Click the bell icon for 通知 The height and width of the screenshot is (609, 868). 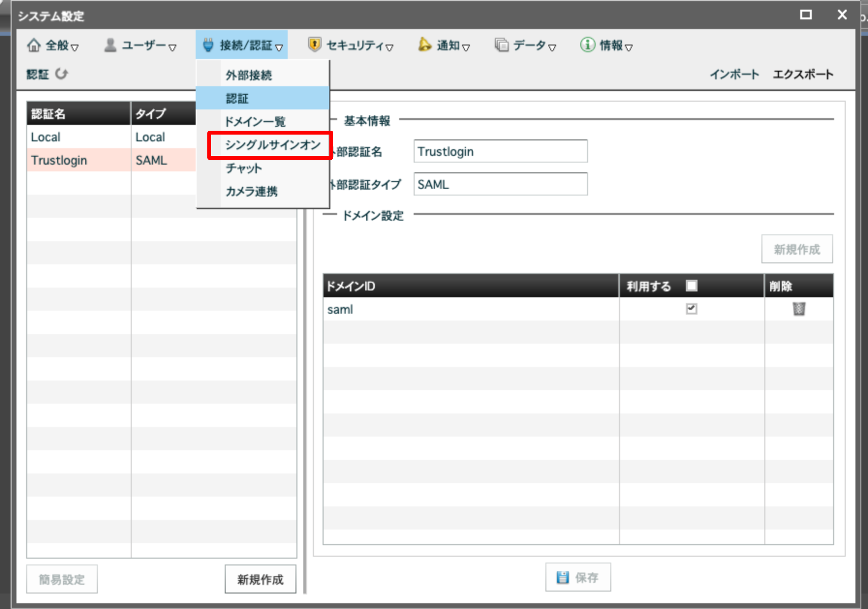click(424, 45)
